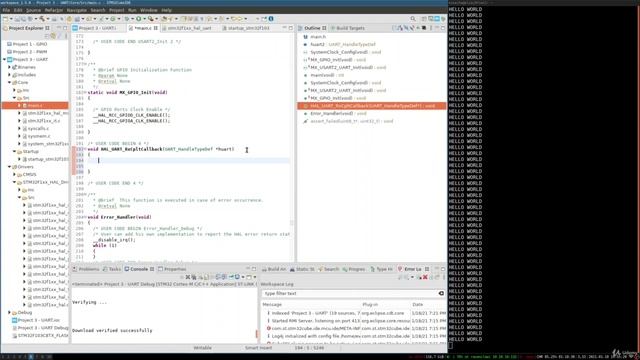The width and height of the screenshot is (640, 360).
Task: Open the File menu
Action: click(6, 10)
